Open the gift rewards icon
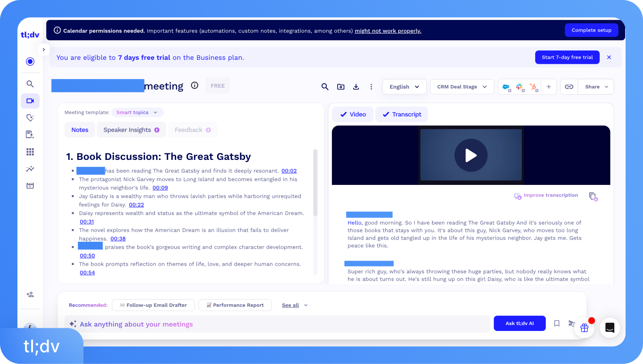 click(584, 328)
